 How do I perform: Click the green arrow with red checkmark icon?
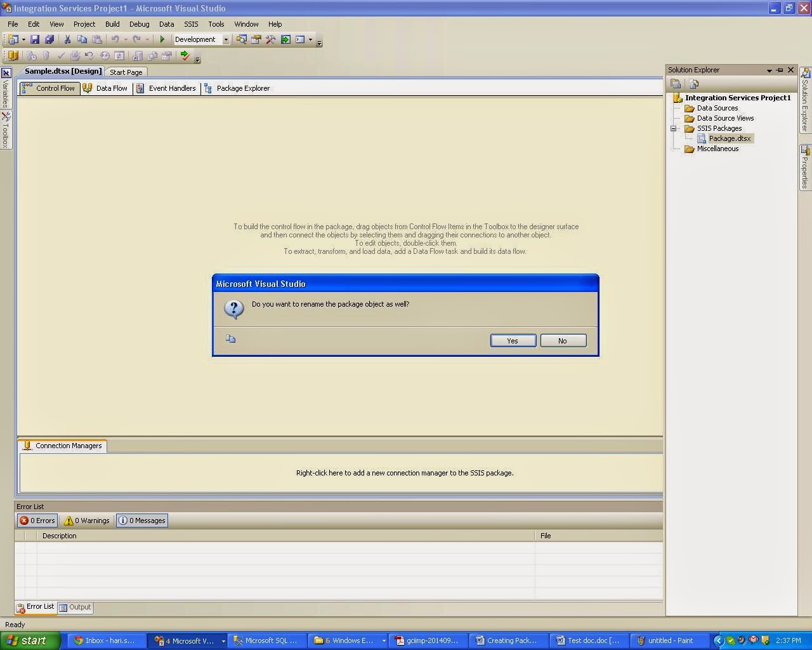(x=185, y=56)
